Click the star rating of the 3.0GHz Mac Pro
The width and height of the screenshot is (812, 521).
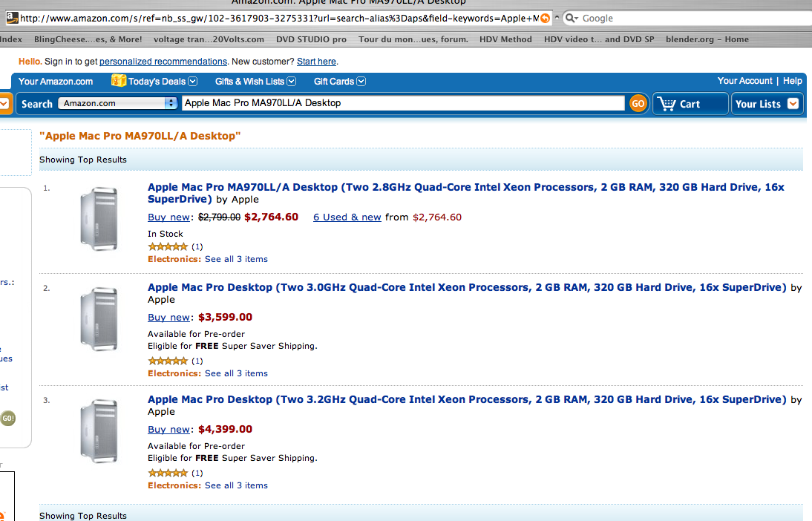[x=167, y=361]
